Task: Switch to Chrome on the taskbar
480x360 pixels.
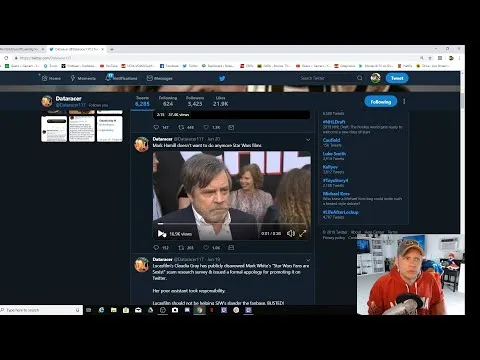Action: click(x=200, y=310)
